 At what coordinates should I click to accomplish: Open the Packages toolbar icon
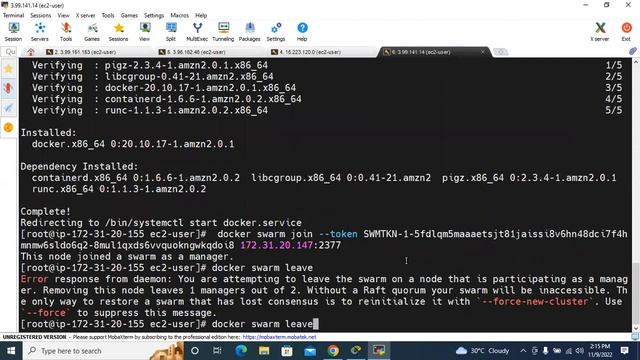[249, 32]
